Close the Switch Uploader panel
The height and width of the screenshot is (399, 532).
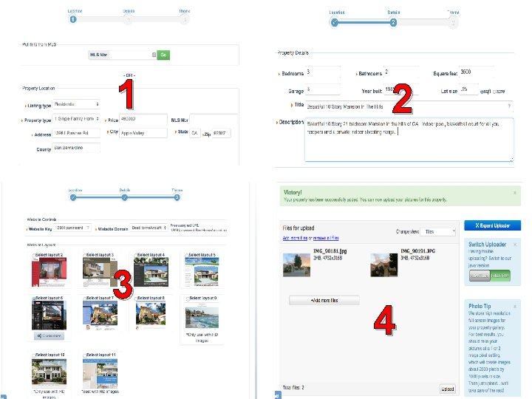point(515,245)
